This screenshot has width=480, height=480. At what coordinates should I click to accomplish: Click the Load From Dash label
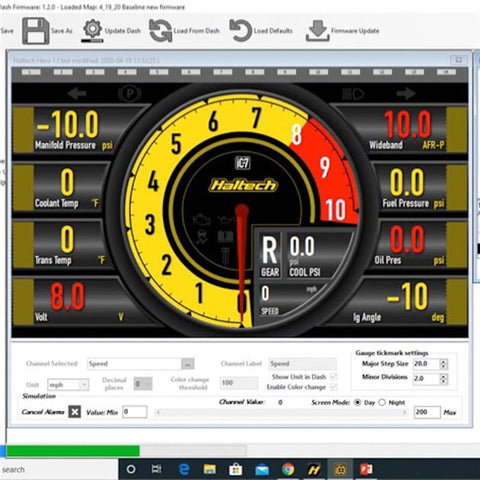point(196,31)
